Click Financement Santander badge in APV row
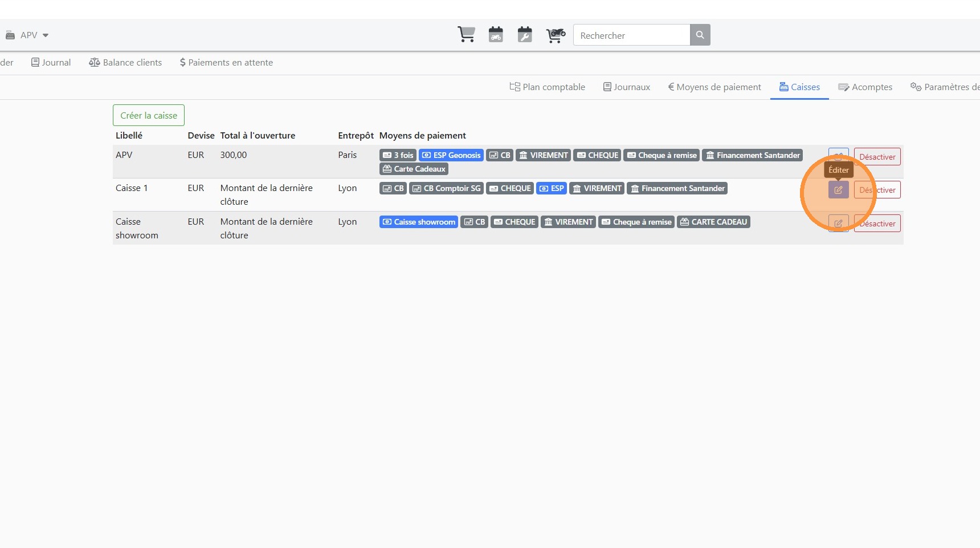Screen dimensions: 980x548 click(x=753, y=155)
